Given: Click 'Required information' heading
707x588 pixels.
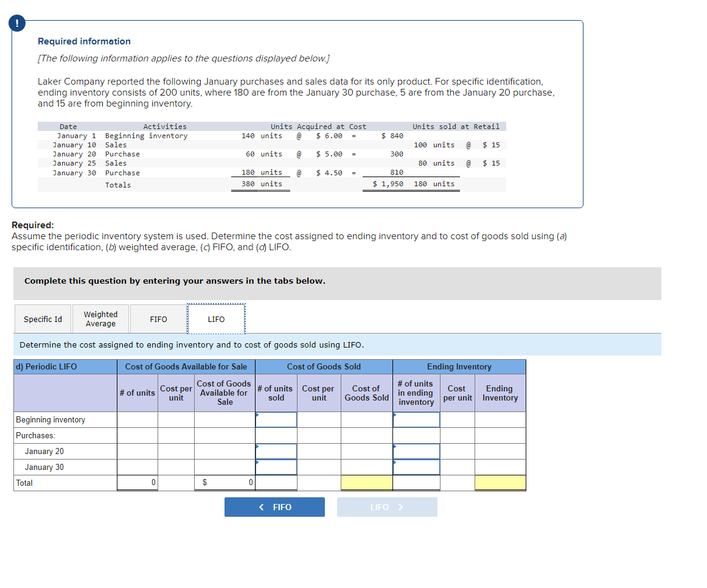Looking at the screenshot, I should (x=85, y=41).
